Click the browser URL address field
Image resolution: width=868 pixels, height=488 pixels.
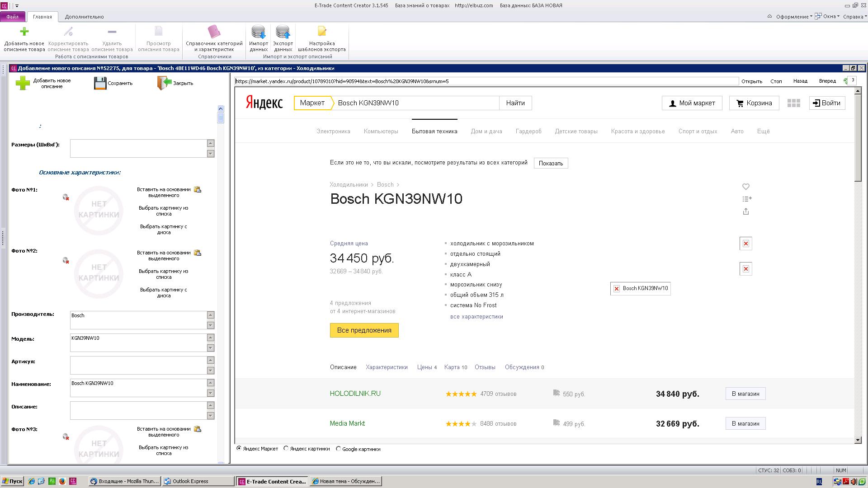point(486,81)
